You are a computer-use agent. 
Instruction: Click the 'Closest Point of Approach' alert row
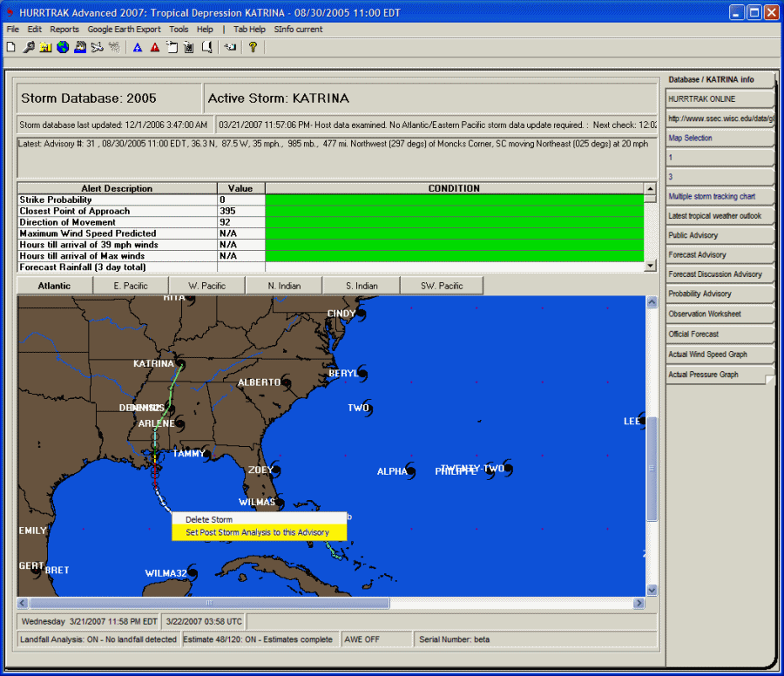[330, 211]
